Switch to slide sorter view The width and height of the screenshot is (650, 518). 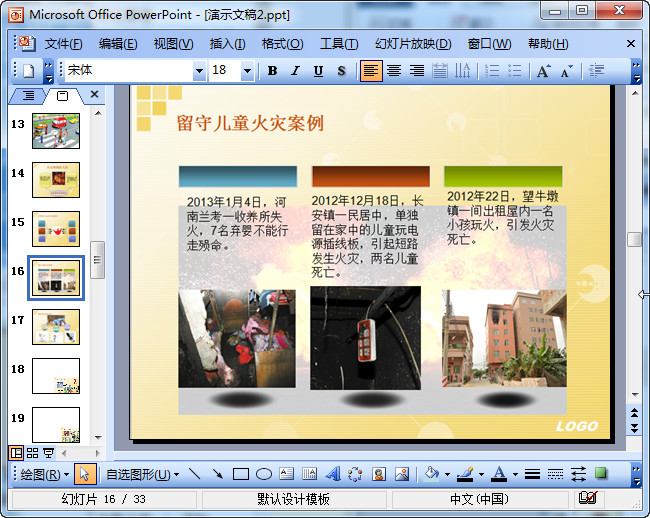coord(32,453)
